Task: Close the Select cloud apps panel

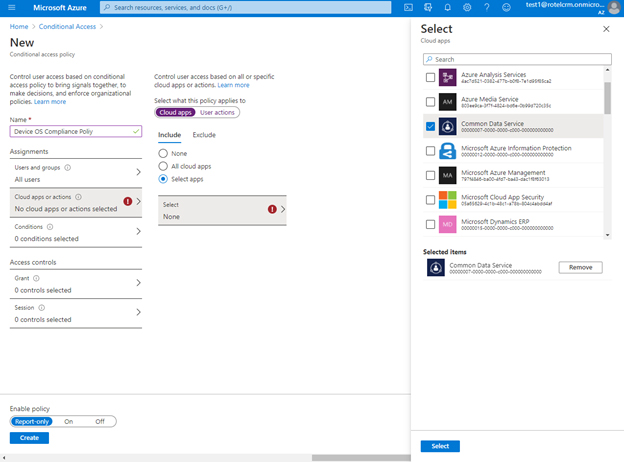Action: (606, 29)
